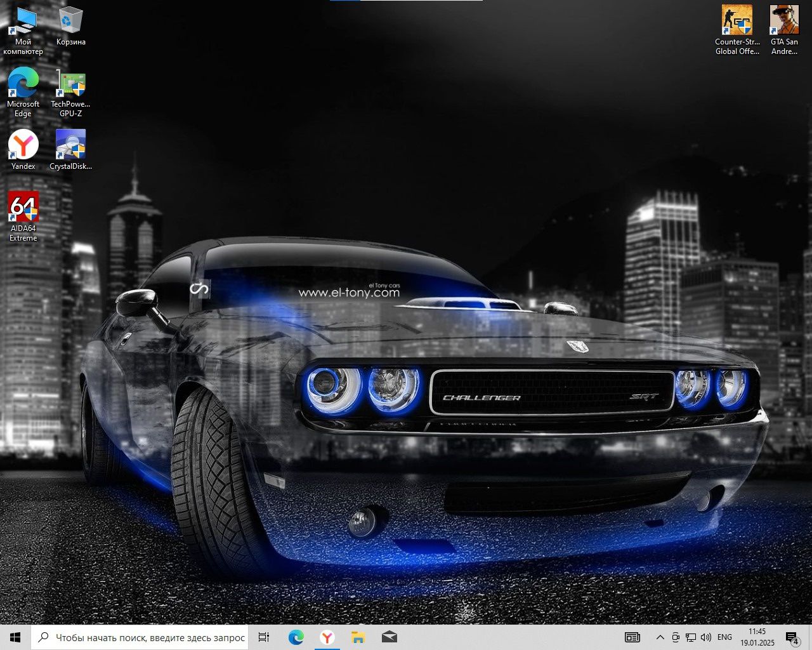812x650 pixels.
Task: Select the Yandex browser desktop shortcut
Action: coord(23,150)
